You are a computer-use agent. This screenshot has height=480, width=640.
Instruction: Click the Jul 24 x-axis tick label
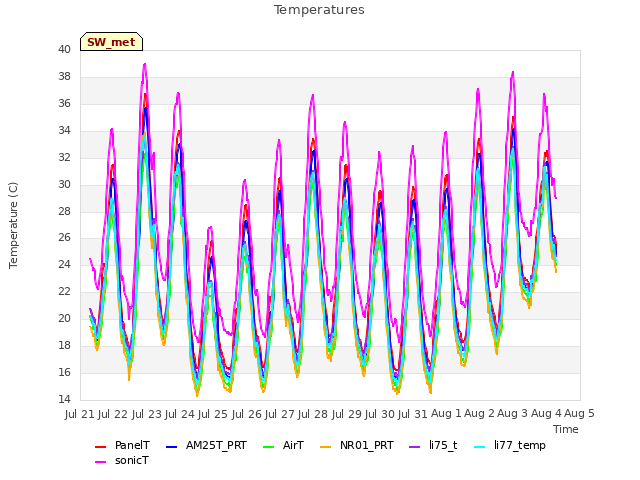coord(180,414)
